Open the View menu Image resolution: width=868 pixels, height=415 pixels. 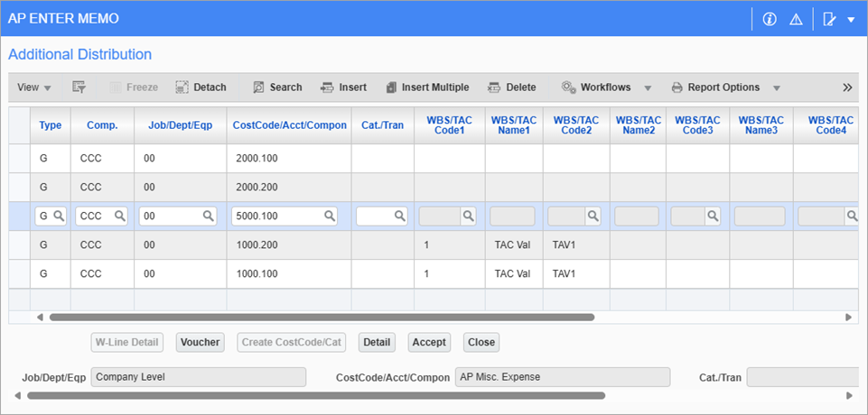pyautogui.click(x=33, y=88)
